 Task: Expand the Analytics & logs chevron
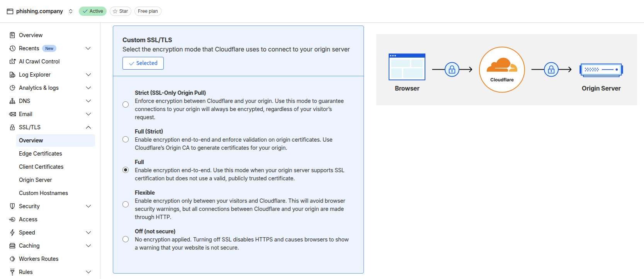pos(88,88)
